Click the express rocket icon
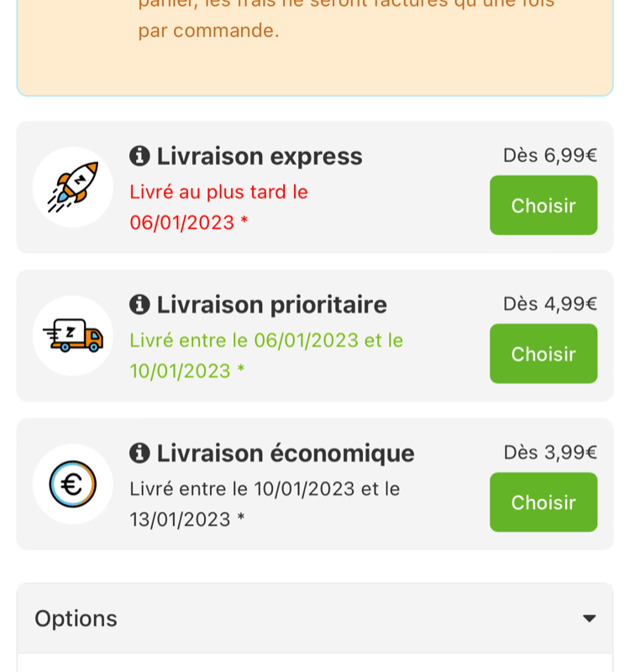Viewport: 630px width, 672px height. click(x=73, y=187)
